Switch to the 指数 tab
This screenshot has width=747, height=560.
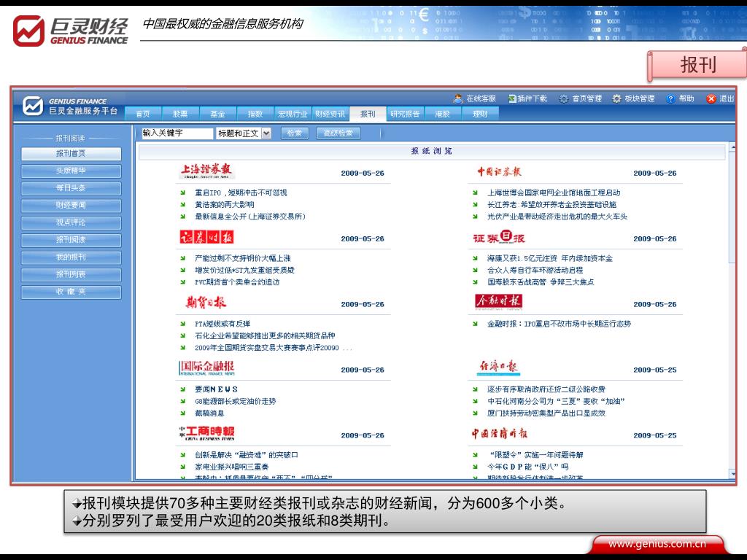point(255,114)
